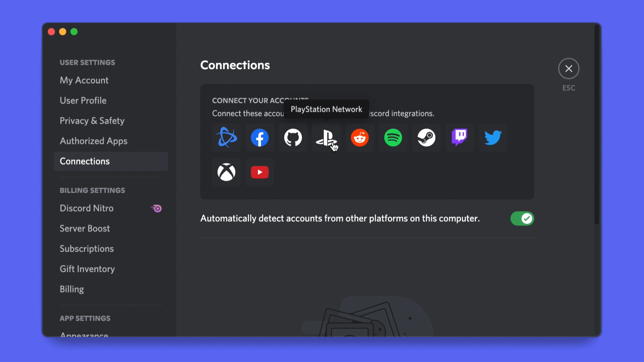Connect Xbox account to Discord
The height and width of the screenshot is (362, 644).
click(226, 172)
